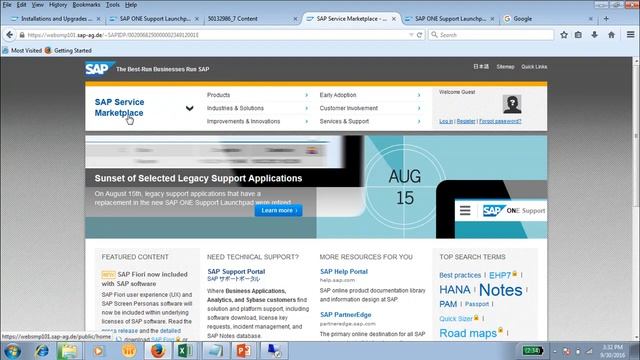Open the History menu

coord(58,5)
